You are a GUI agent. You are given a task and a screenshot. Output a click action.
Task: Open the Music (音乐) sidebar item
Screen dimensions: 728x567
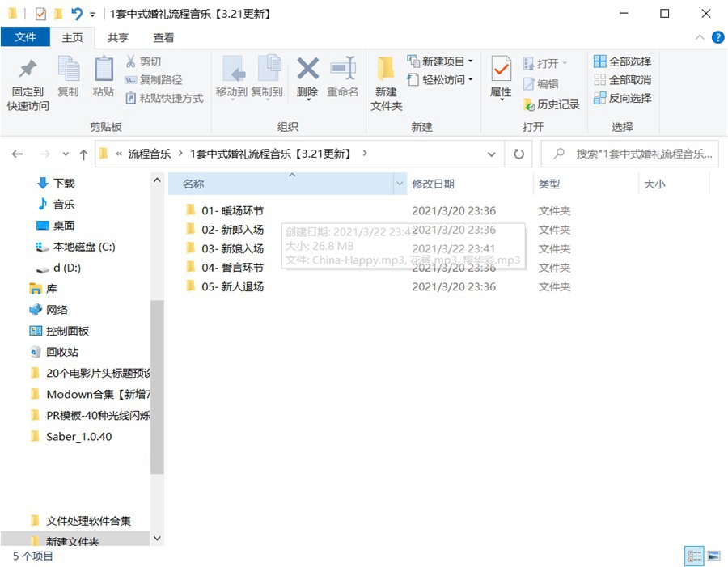(x=56, y=204)
